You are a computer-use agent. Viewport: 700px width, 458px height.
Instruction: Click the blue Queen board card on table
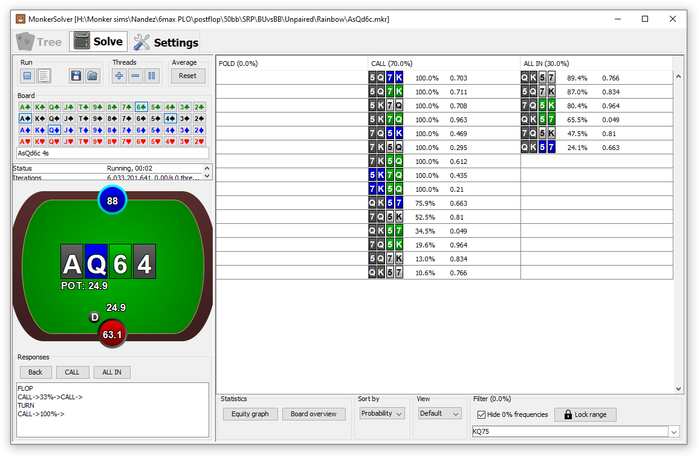96,262
